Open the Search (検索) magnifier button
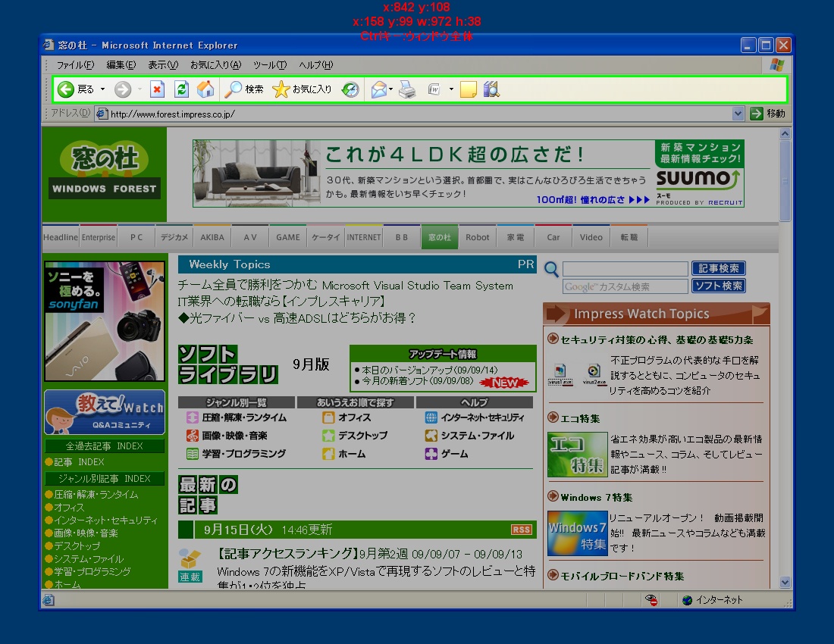Viewport: 834px width, 644px height. point(243,89)
